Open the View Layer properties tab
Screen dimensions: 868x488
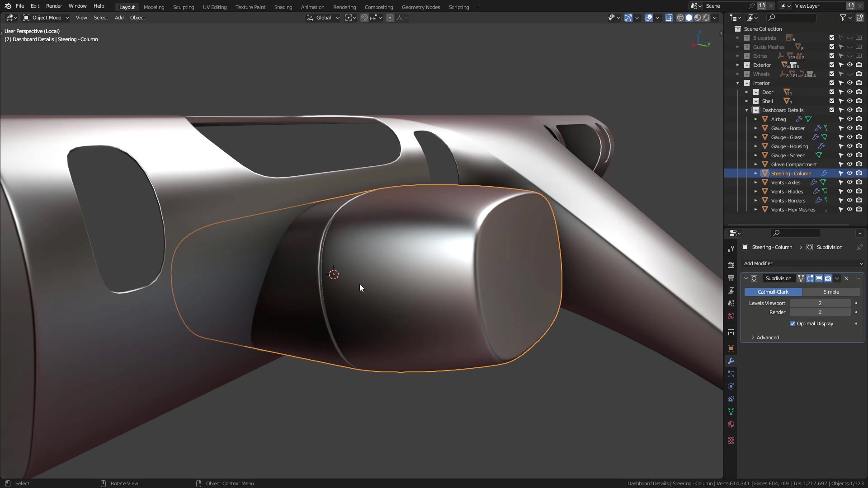click(731, 291)
